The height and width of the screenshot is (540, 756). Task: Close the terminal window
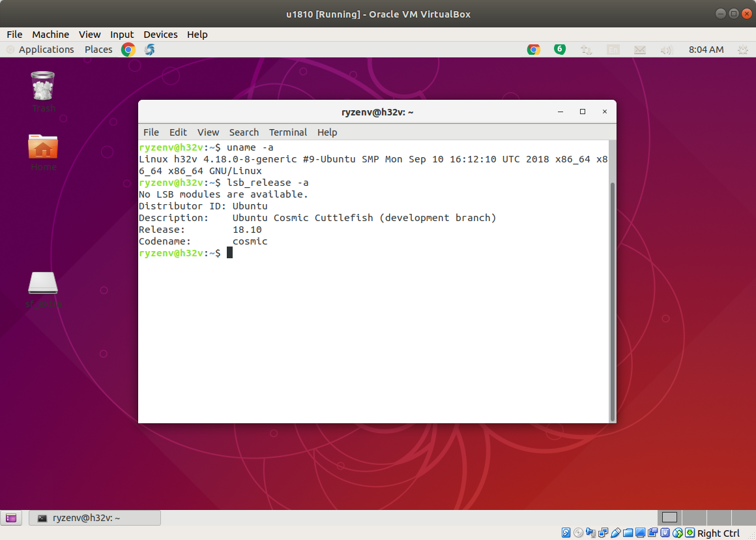pyautogui.click(x=605, y=112)
